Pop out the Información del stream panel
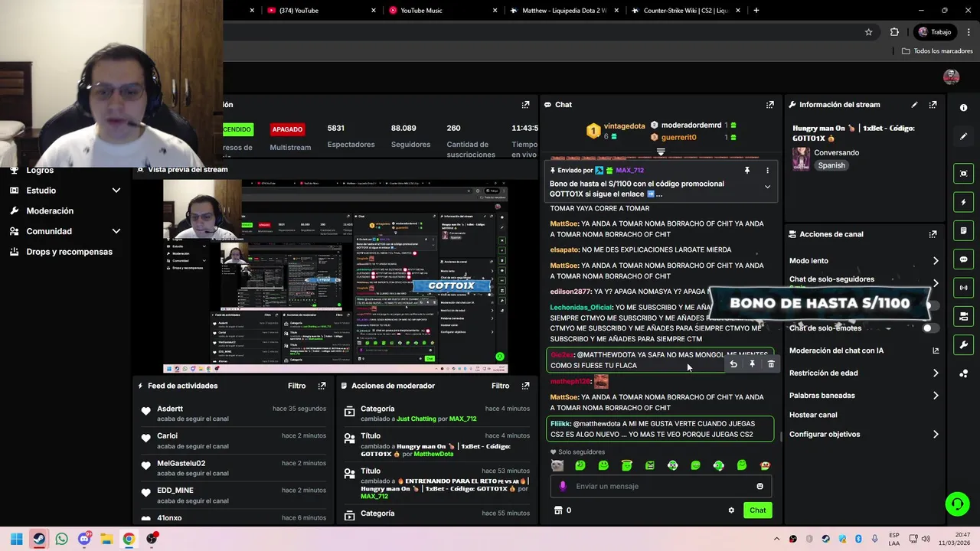Screen dimensions: 980x551 click(933, 105)
